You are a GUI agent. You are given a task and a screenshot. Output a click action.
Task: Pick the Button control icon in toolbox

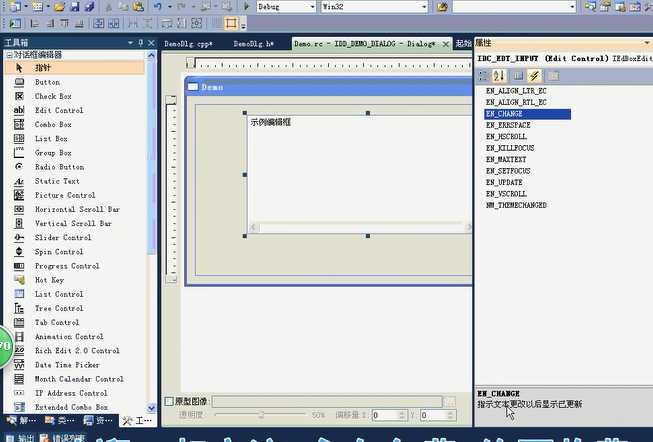point(19,82)
